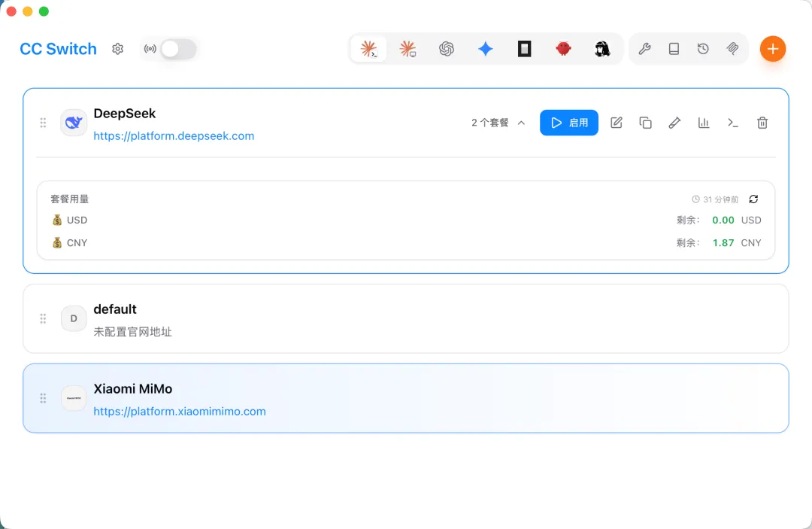Image resolution: width=812 pixels, height=529 pixels.
Task: Click the DeepSeek pencil icon
Action: [x=674, y=123]
